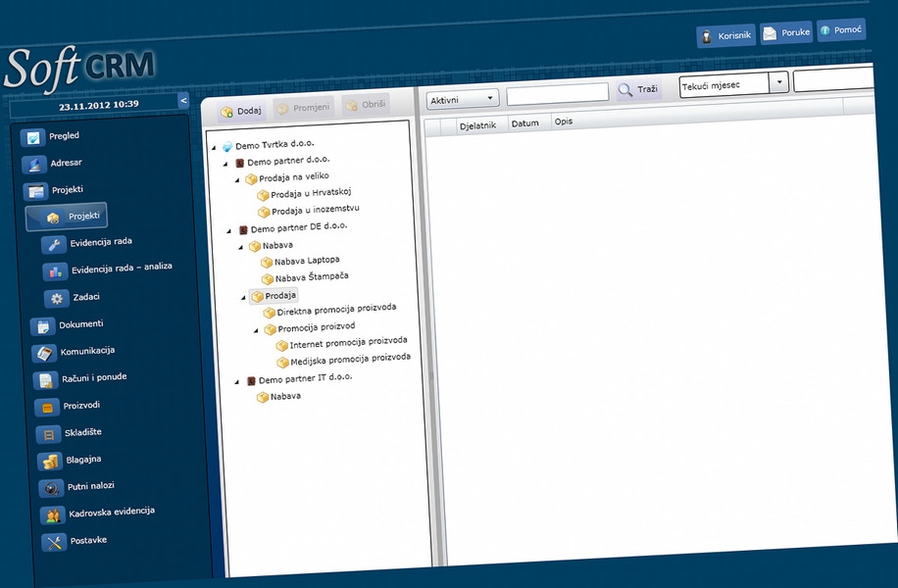This screenshot has width=898, height=588.
Task: Open the Kadrovska evidencija people icon
Action: click(53, 515)
